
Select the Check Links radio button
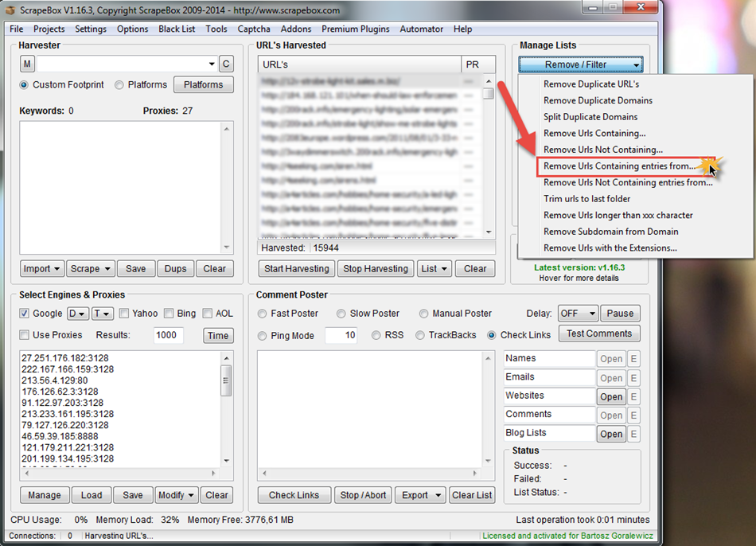[492, 335]
